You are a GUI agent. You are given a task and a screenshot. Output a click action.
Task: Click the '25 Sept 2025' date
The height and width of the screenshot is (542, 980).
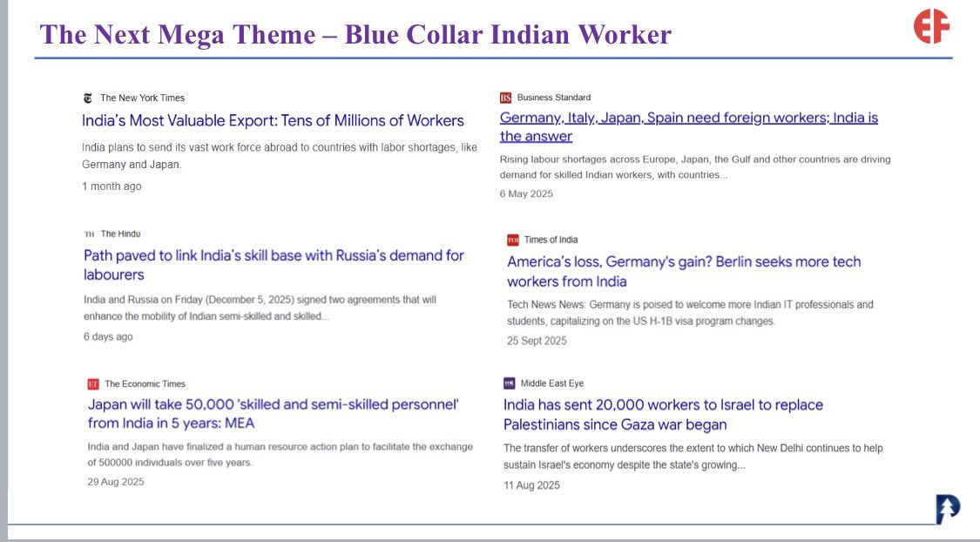click(x=537, y=341)
